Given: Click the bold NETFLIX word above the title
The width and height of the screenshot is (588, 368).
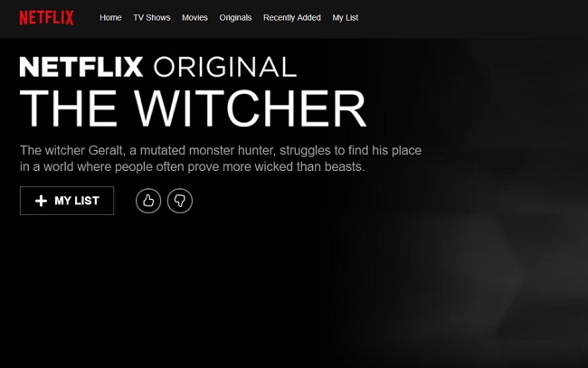Looking at the screenshot, I should click(x=81, y=67).
